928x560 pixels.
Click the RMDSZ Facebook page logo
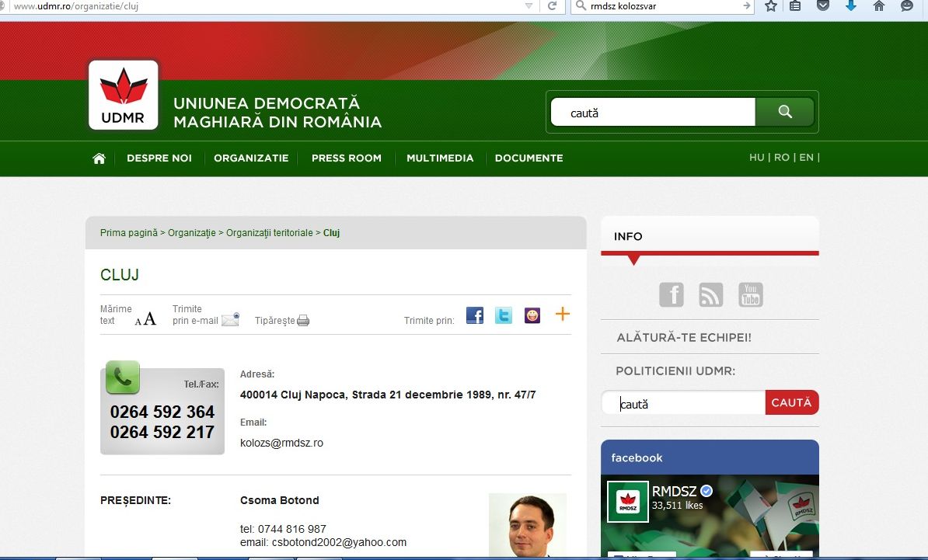628,502
